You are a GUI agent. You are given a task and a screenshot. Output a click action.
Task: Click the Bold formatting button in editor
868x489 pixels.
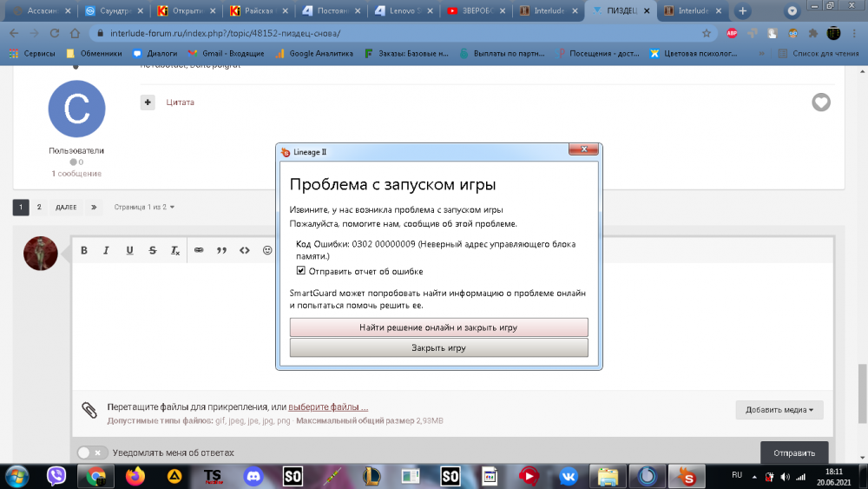pyautogui.click(x=84, y=250)
